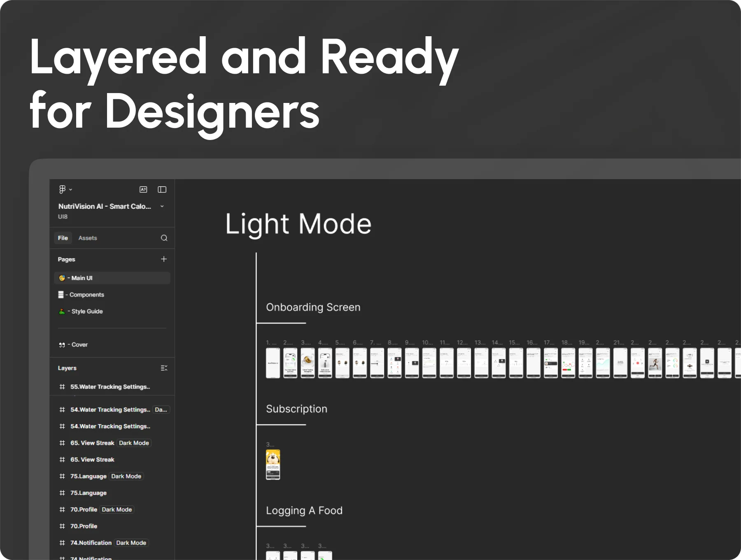Click the frame icon of 65. View Streak Dark Mode
Viewport: 741px width, 560px height.
click(x=62, y=443)
